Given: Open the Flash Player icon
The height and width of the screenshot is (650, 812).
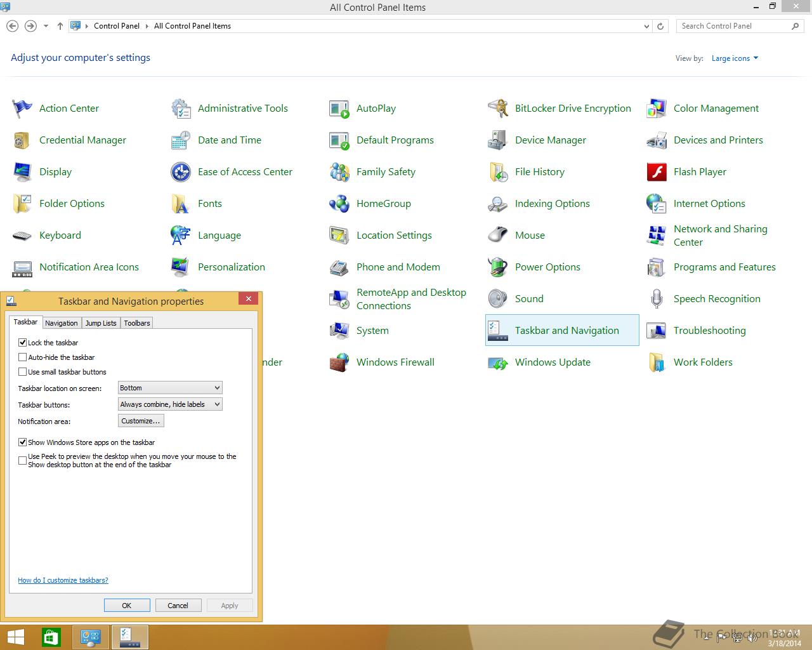Looking at the screenshot, I should pyautogui.click(x=657, y=172).
